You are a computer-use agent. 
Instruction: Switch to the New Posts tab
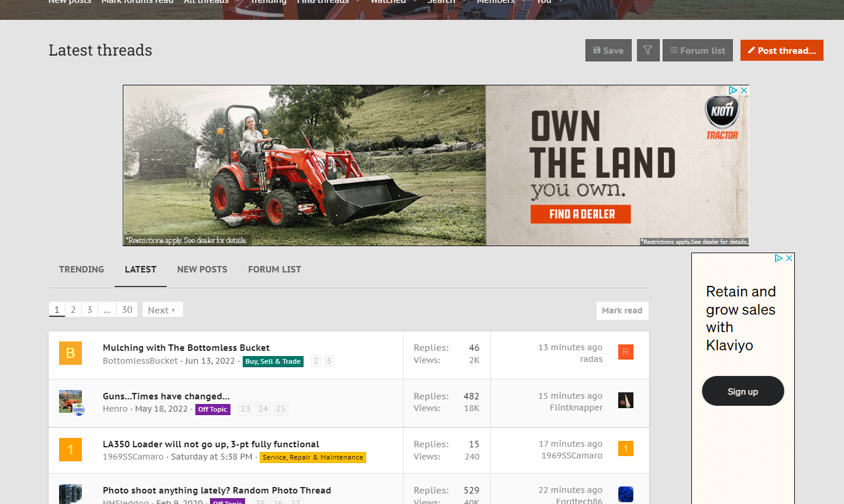202,270
